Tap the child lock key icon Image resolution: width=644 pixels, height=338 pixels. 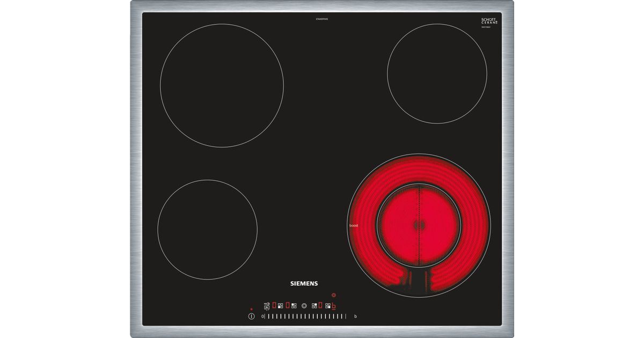[267, 306]
